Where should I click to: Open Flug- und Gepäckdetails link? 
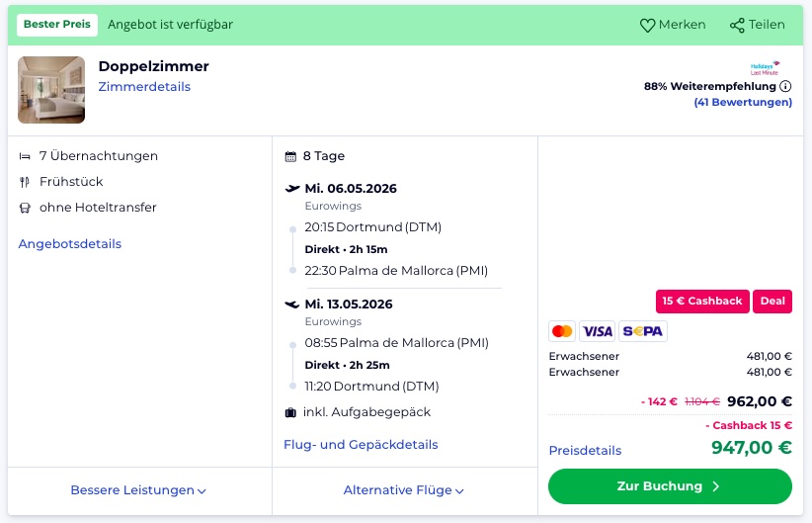pos(361,445)
